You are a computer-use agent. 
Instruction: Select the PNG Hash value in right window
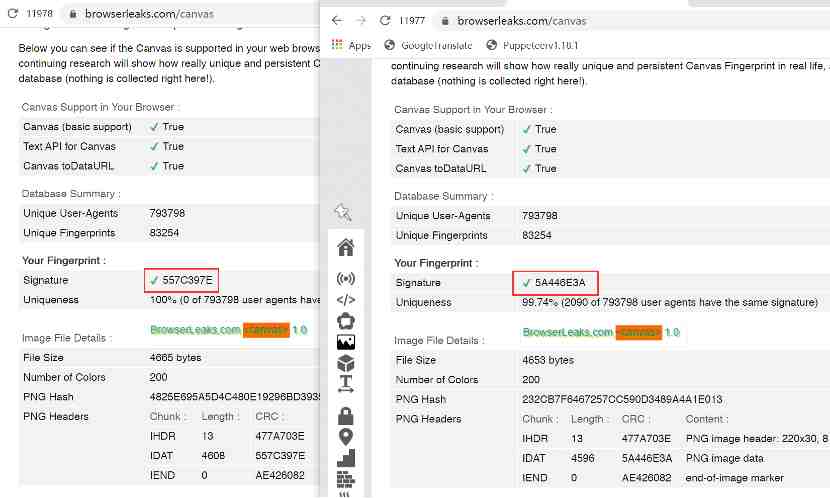pos(622,399)
